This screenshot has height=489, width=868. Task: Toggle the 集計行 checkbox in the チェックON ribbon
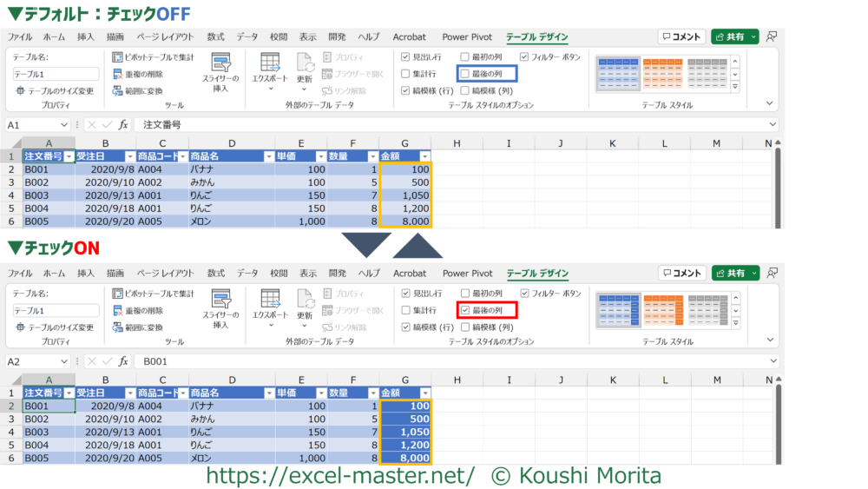[x=406, y=310]
